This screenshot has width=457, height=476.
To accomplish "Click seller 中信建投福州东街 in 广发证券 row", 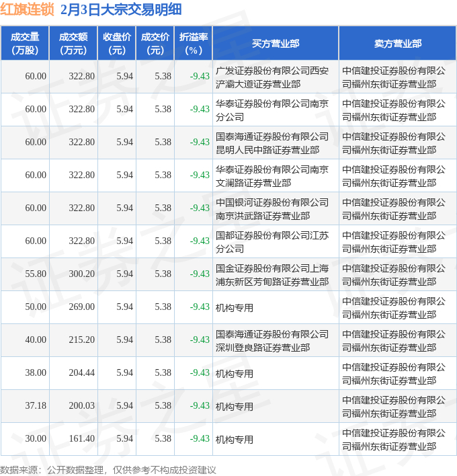I will [x=394, y=77].
